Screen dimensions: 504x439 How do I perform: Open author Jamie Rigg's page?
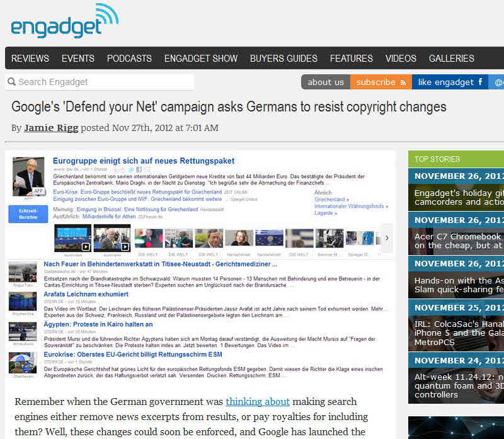51,128
